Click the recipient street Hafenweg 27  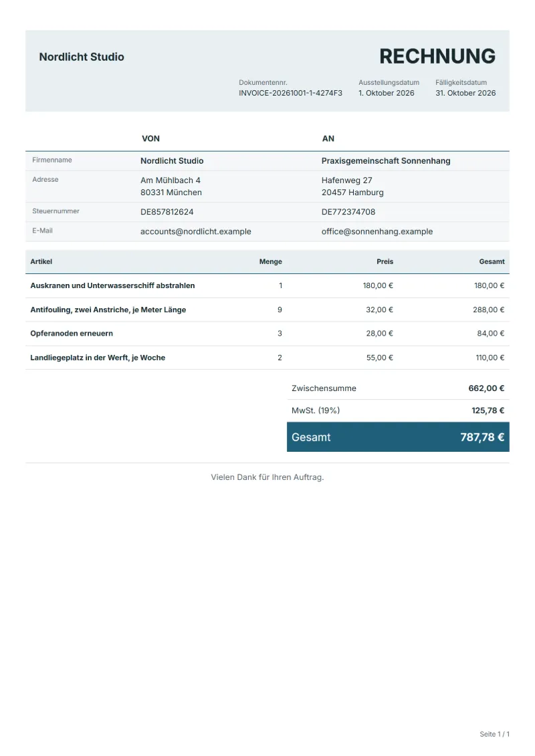coord(347,180)
